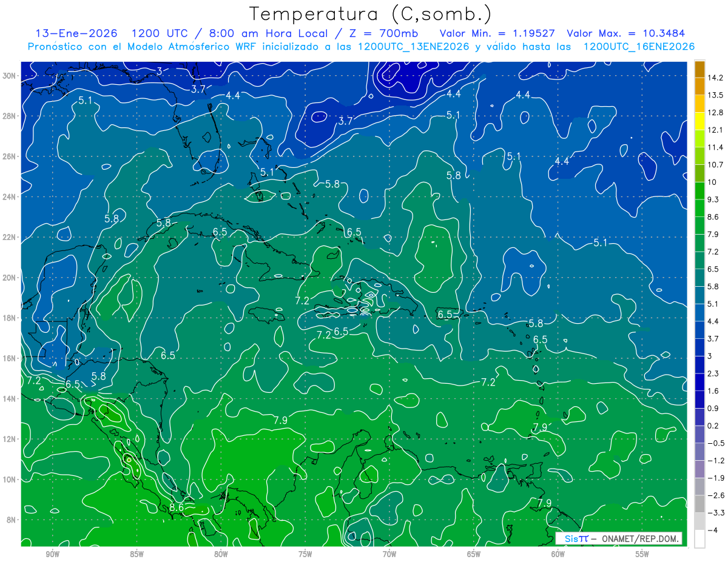Click the '18N' latitude axis label
This screenshot has height=562, width=728.
(x=9, y=318)
